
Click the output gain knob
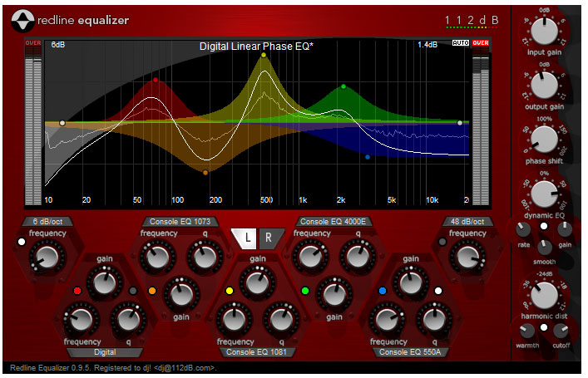pyautogui.click(x=545, y=86)
